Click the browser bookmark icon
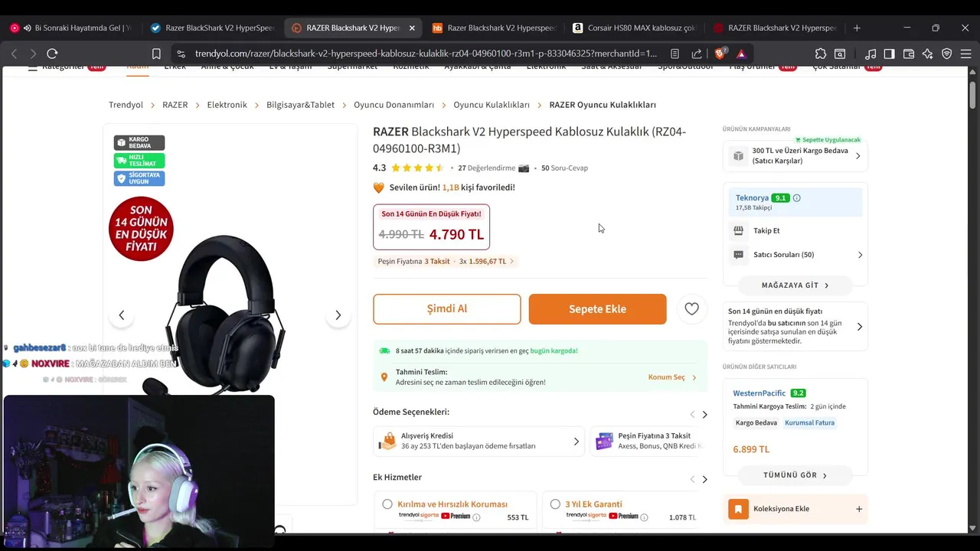The height and width of the screenshot is (551, 980). click(x=156, y=54)
